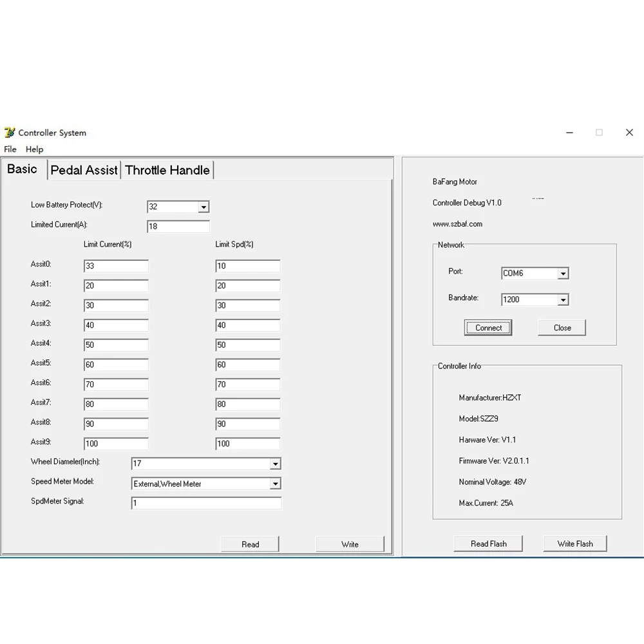Click the Limited Current(A) input field
This screenshot has width=644, height=644.
coord(178,227)
